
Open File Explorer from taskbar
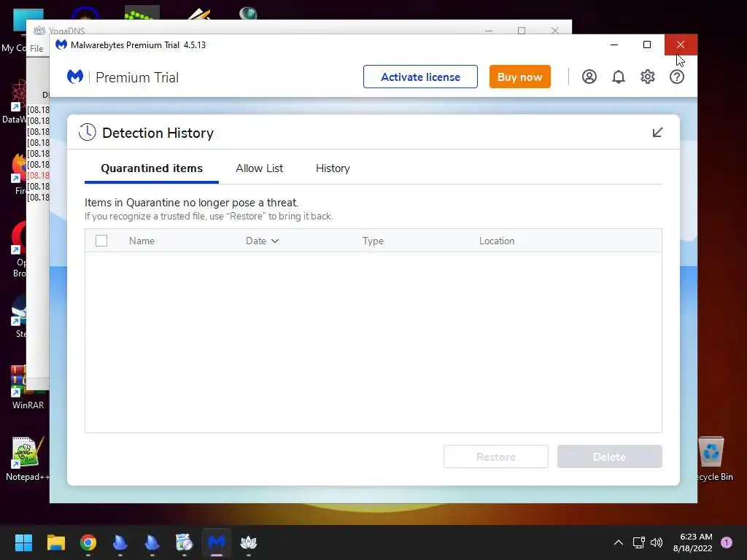55,542
